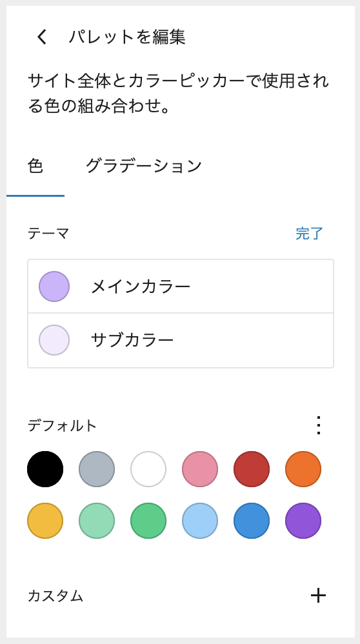This screenshot has height=644, width=360.
Task: Switch to the グラデーション tab
Action: [x=144, y=166]
